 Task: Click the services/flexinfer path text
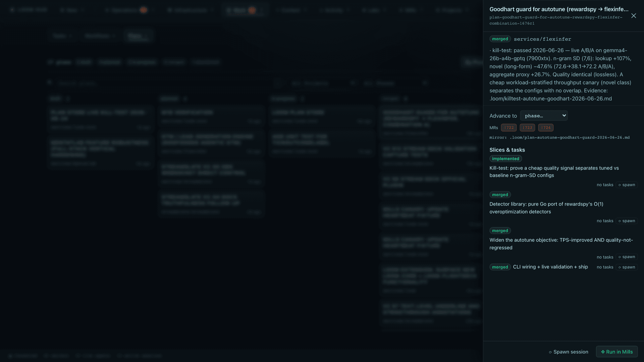(x=542, y=39)
